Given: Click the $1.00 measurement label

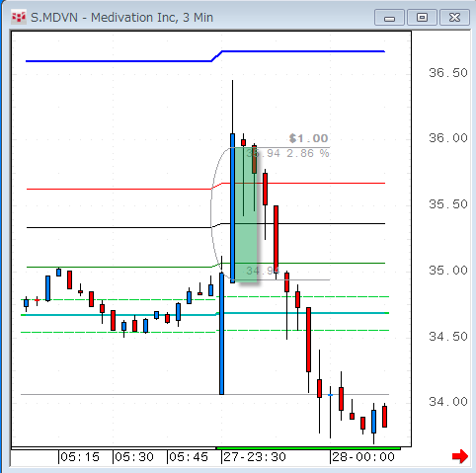Looking at the screenshot, I should (x=309, y=138).
